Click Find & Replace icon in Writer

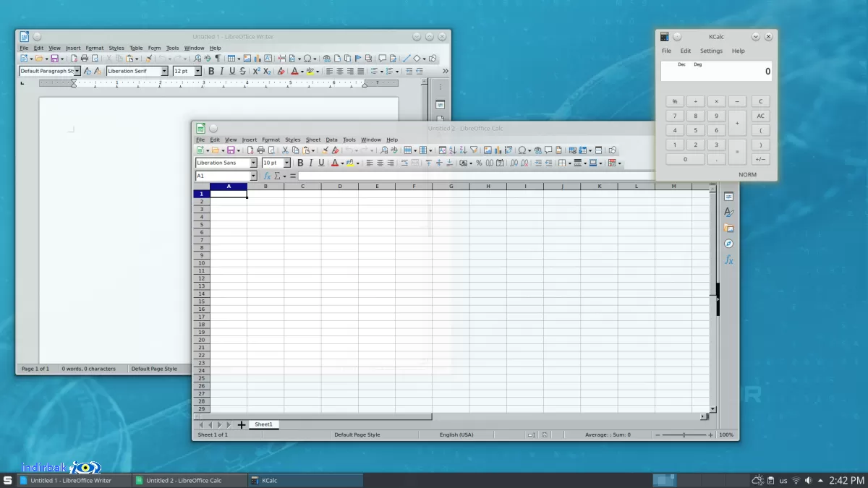(197, 59)
